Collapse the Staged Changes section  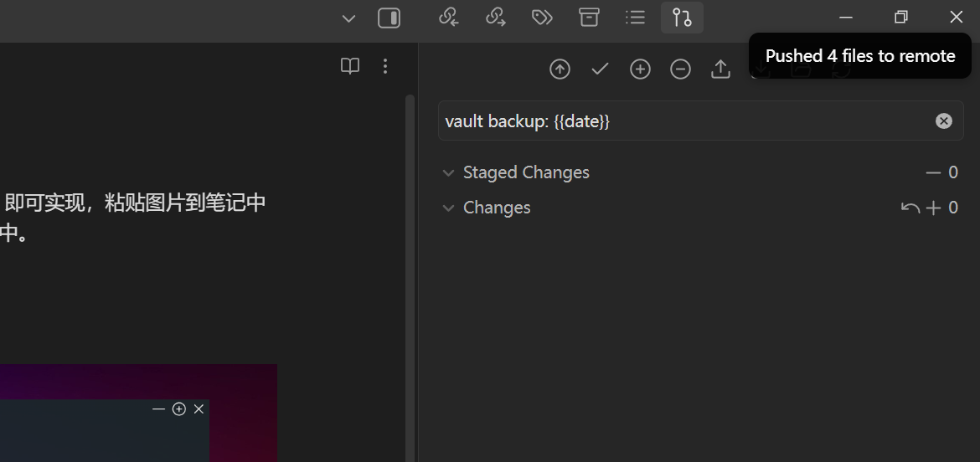tap(448, 173)
